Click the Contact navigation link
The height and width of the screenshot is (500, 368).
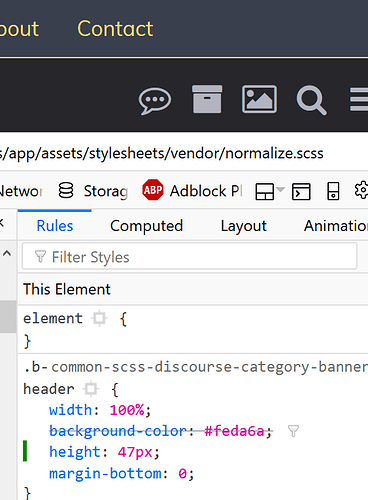[x=115, y=29]
